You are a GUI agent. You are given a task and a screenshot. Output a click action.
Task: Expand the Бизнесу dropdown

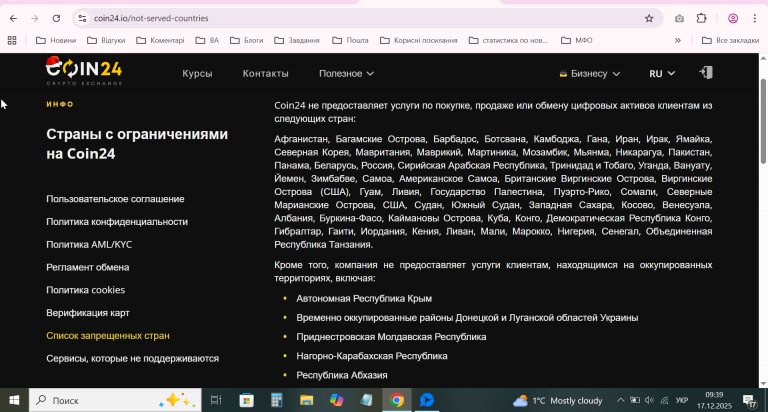point(590,73)
